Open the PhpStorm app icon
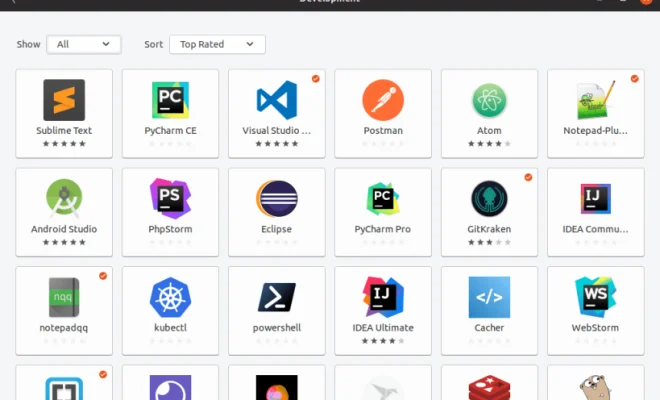Screen dimensions: 660x400 (x=170, y=199)
